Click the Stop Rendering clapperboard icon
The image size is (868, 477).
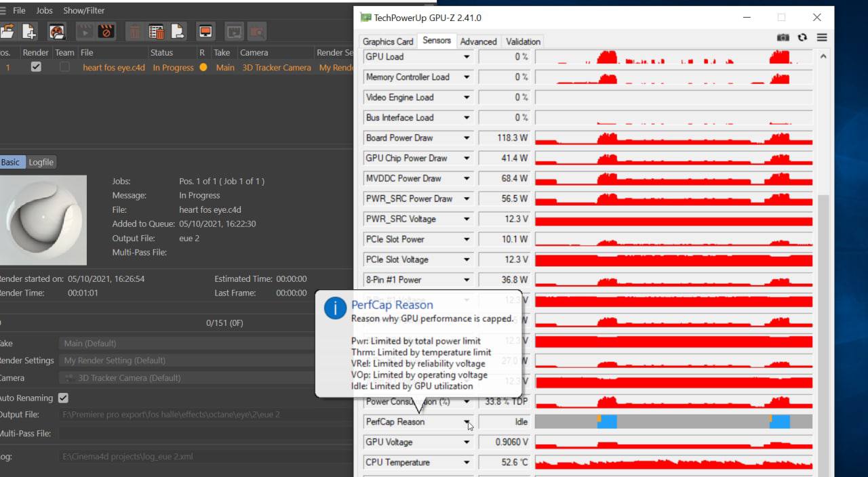click(x=105, y=31)
